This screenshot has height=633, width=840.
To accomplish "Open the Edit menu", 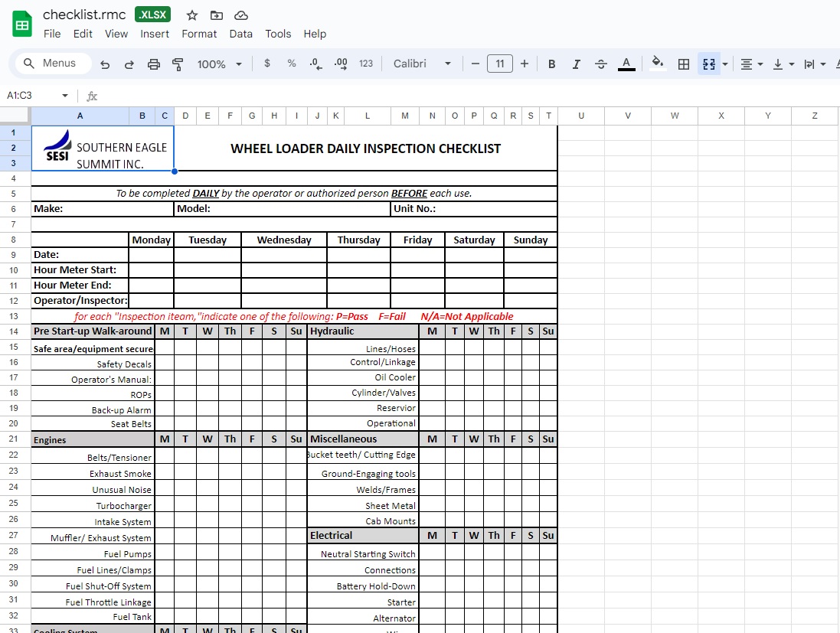I will tap(83, 34).
